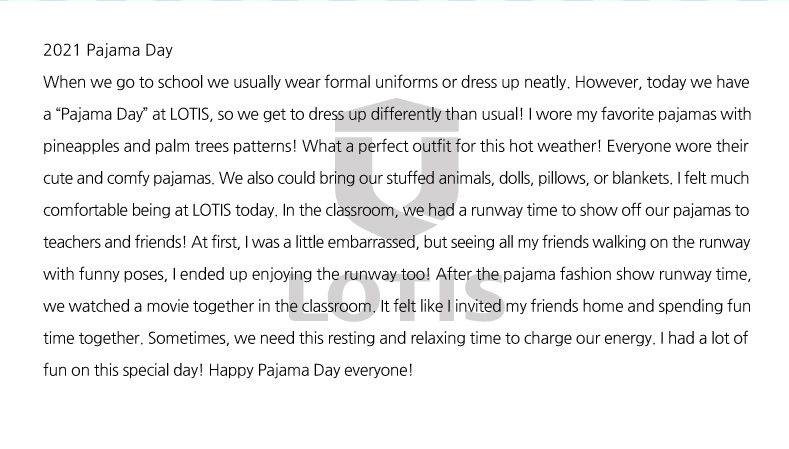Click the word "comfortable"
Viewport: 789px width, 449px height.
pyautogui.click(x=85, y=210)
